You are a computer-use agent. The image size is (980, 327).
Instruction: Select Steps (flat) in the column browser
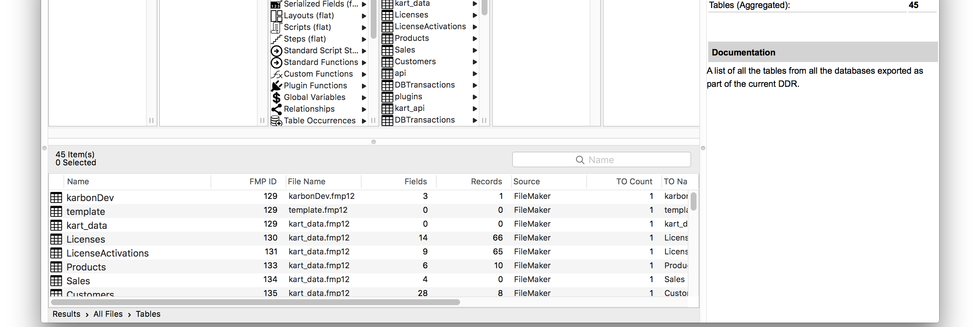pos(305,39)
